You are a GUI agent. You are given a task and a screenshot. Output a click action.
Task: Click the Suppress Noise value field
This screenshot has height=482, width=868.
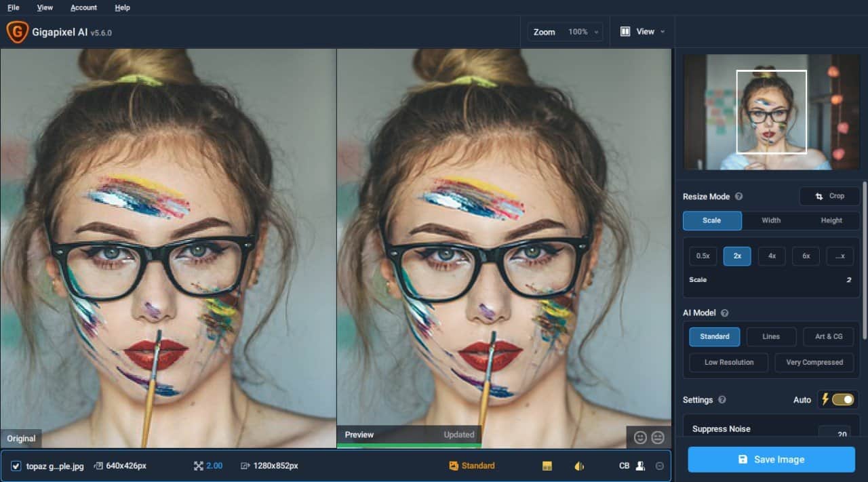[x=834, y=433]
